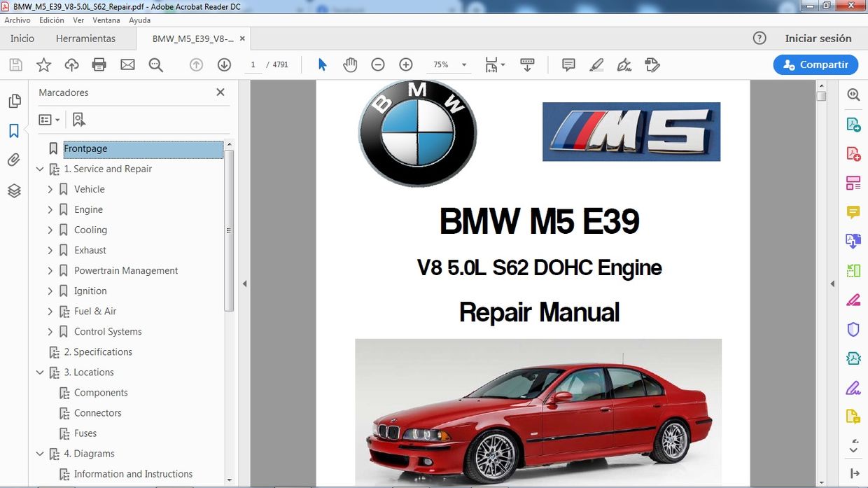This screenshot has width=868, height=488.
Task: Expand the Engine bookmark
Action: point(50,209)
